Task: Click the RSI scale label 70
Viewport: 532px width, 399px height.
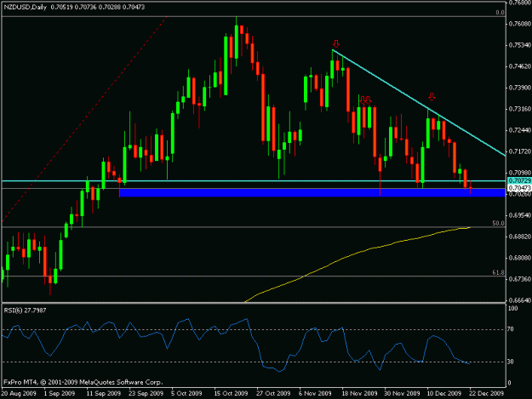Action: 511,329
